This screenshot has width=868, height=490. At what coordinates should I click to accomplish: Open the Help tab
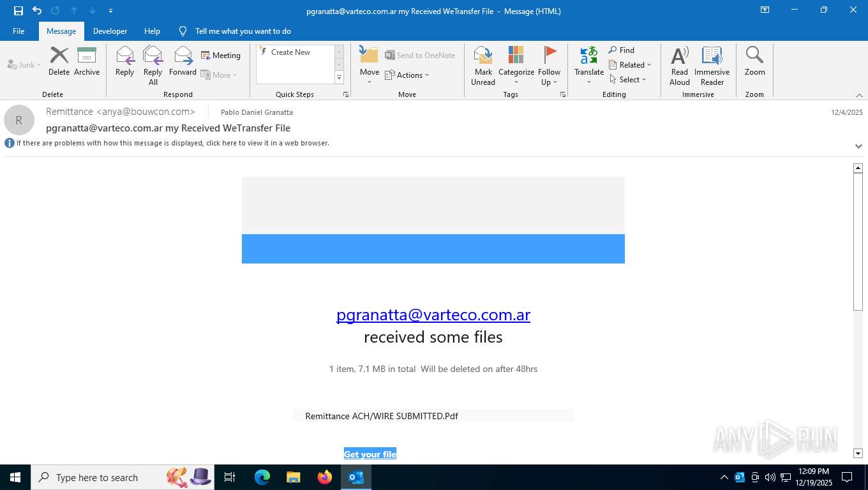(x=152, y=31)
